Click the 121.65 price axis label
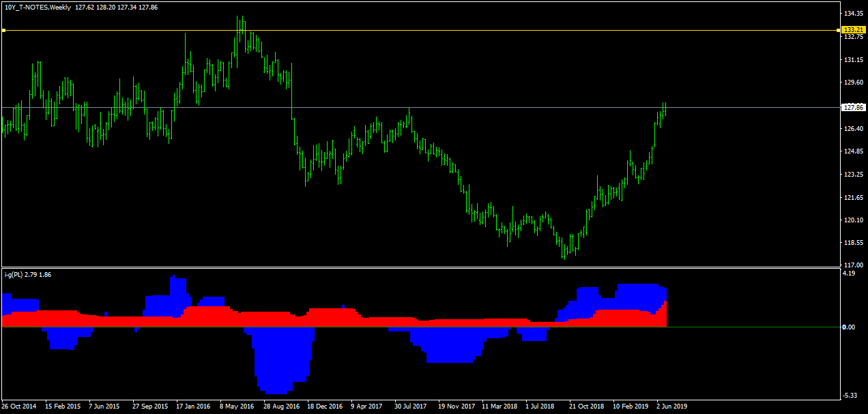 [x=854, y=198]
